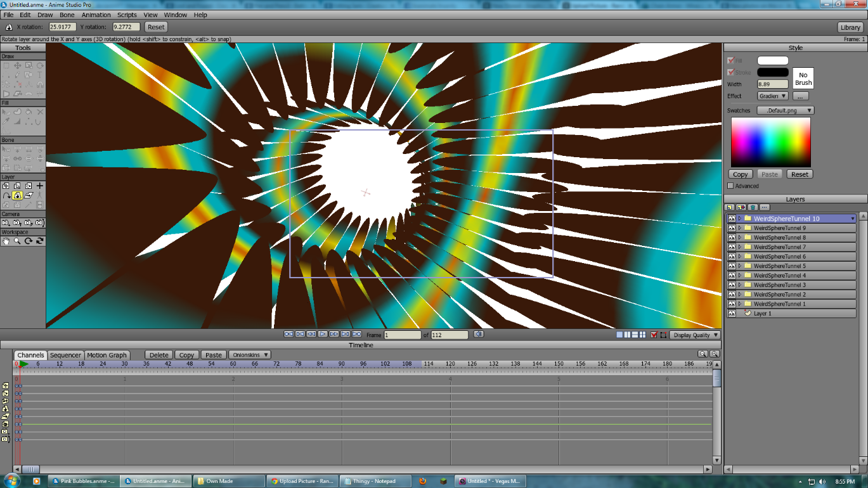Viewport: 868px width, 488px height.
Task: Switch to the four-pane view layout
Action: 643,335
